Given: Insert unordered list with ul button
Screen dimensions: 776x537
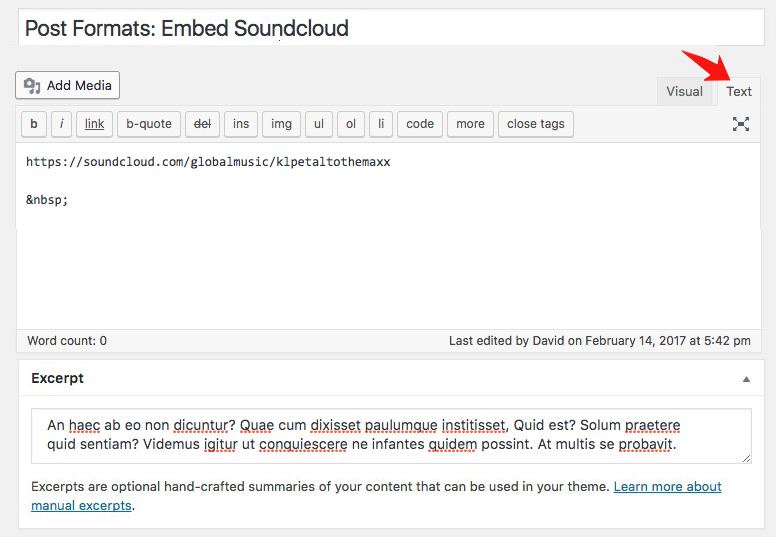Looking at the screenshot, I should [319, 124].
